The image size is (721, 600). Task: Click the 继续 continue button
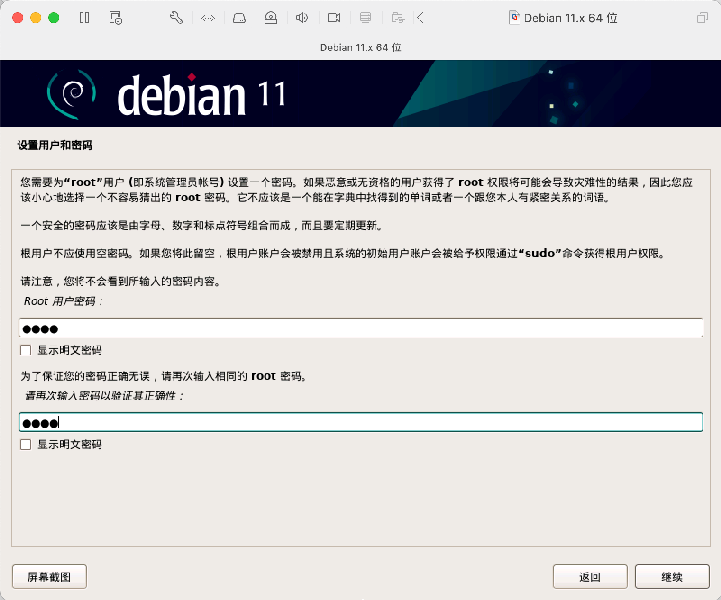pos(672,577)
